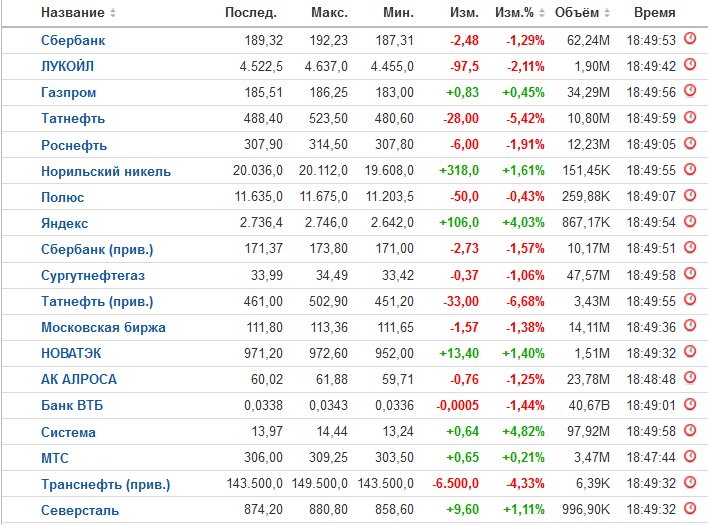This screenshot has height=525, width=708.
Task: Open the Газпром stock link
Action: tap(69, 93)
